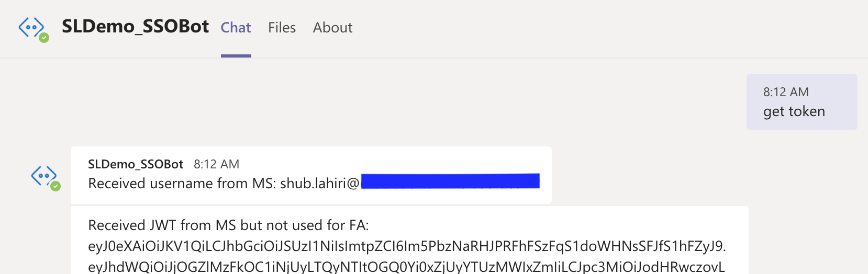Image resolution: width=868 pixels, height=274 pixels.
Task: Select the sent "get token" message bubble
Action: pyautogui.click(x=801, y=102)
